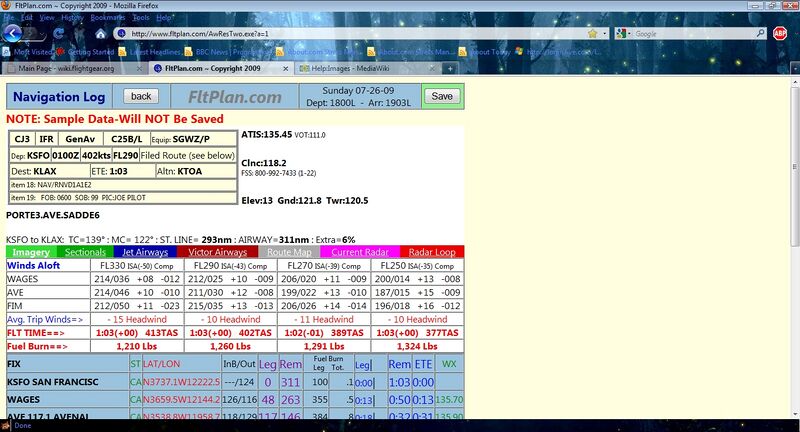Open the History menu
The width and height of the screenshot is (800, 432).
coord(72,17)
